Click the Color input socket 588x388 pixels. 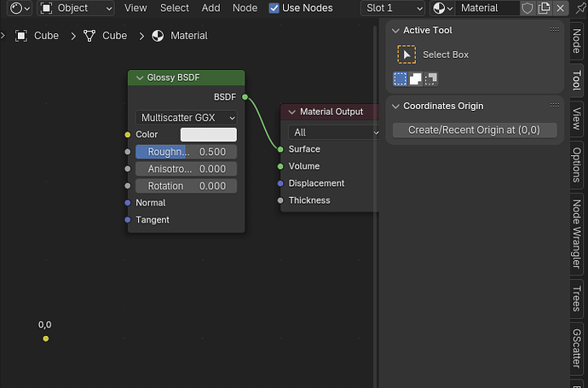click(128, 135)
